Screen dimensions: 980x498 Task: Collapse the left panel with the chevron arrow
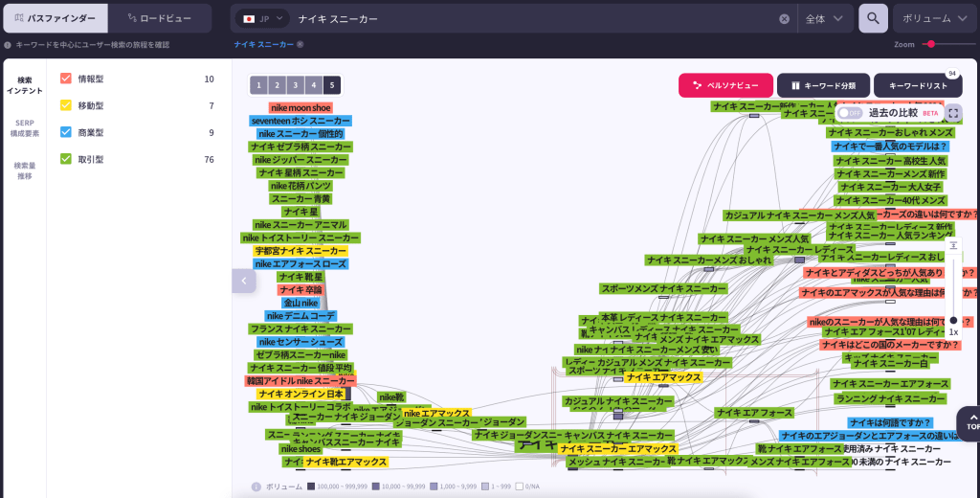243,281
